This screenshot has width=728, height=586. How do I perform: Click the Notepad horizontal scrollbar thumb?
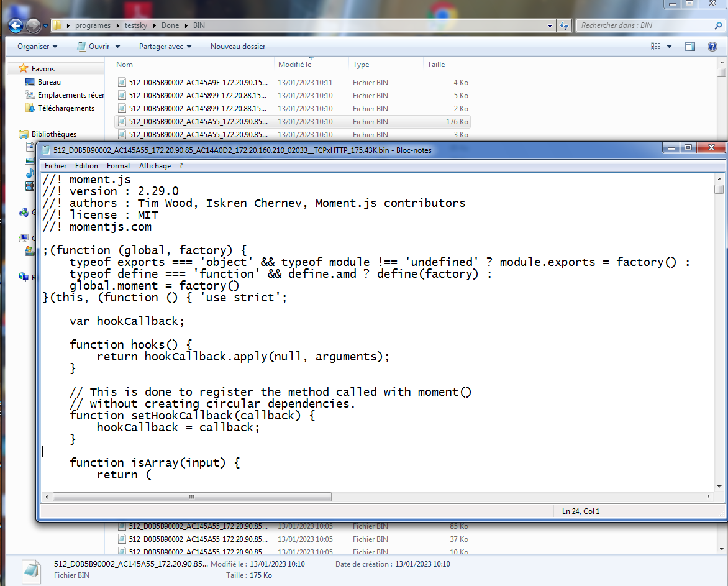(192, 497)
